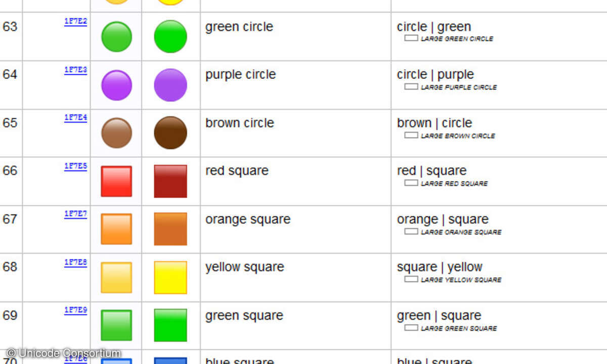Screen dimensions: 607x364
Task: Click the bright yellow square emoji image
Action: coord(170,278)
